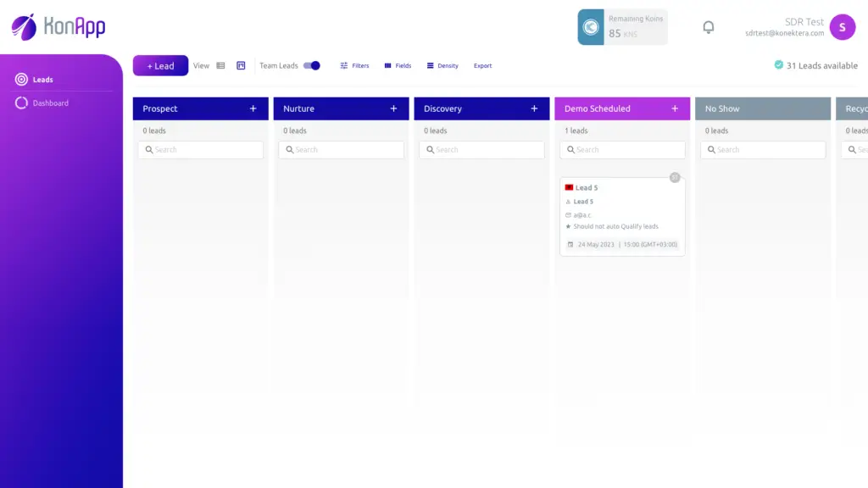Click the Prospect column search field
Screen dimensions: 868x488
pos(201,150)
